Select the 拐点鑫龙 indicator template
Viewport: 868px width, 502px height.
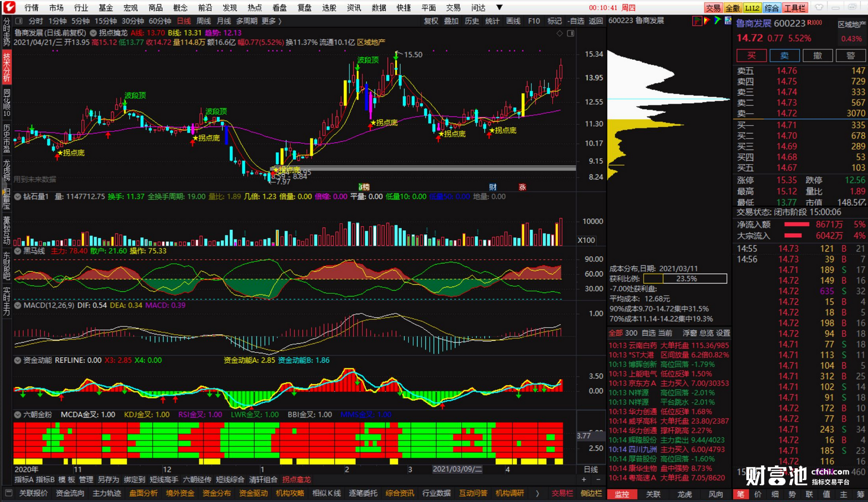pos(296,479)
